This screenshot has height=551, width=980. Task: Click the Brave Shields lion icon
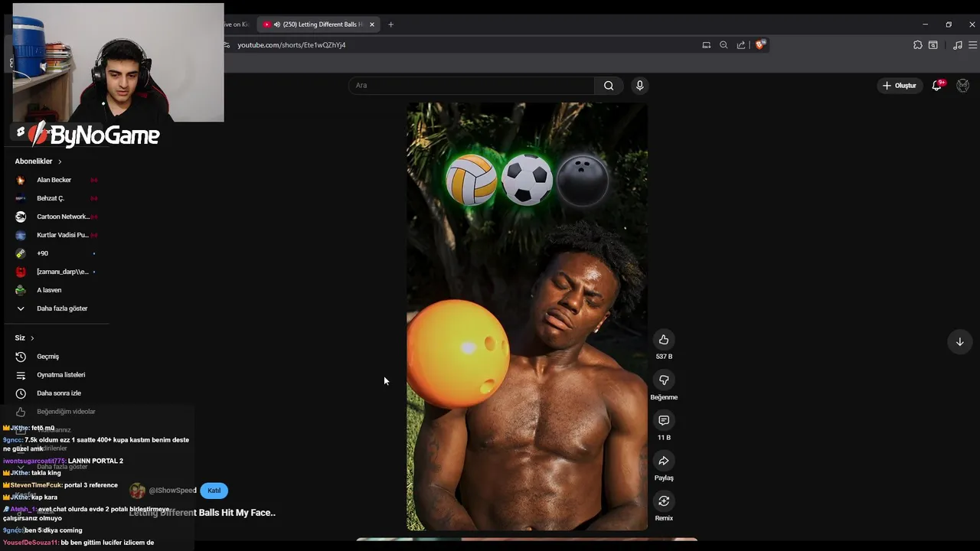pyautogui.click(x=759, y=45)
